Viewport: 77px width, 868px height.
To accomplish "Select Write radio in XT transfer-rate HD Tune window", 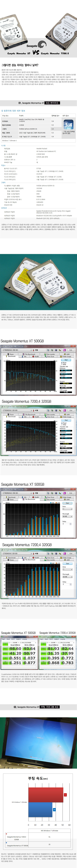I will point(64,364).
